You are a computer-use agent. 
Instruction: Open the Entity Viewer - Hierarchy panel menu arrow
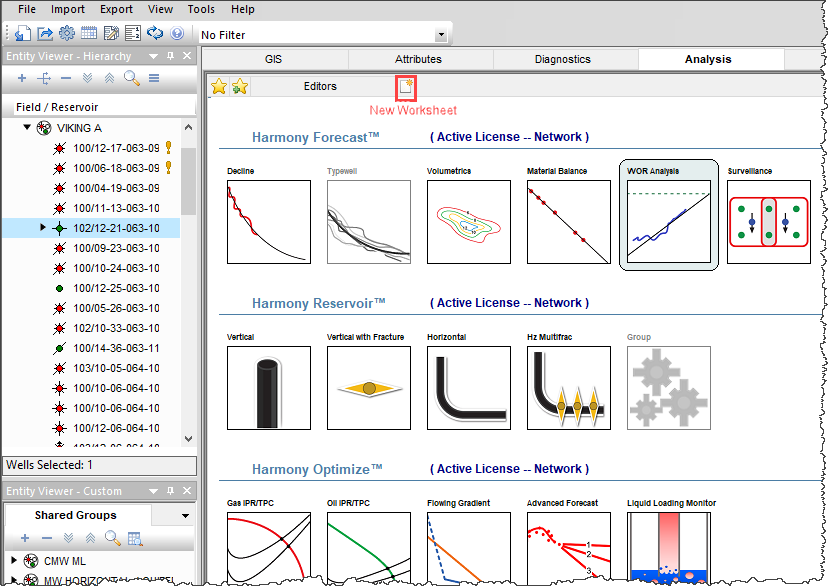[153, 56]
